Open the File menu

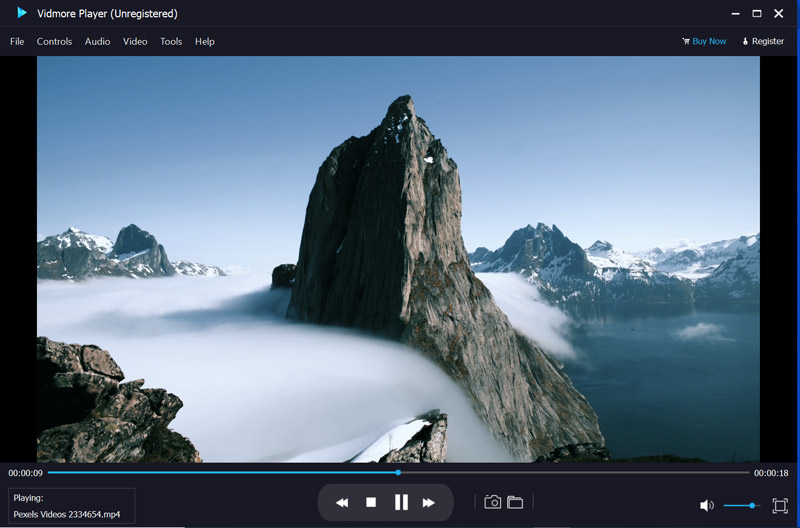(17, 42)
